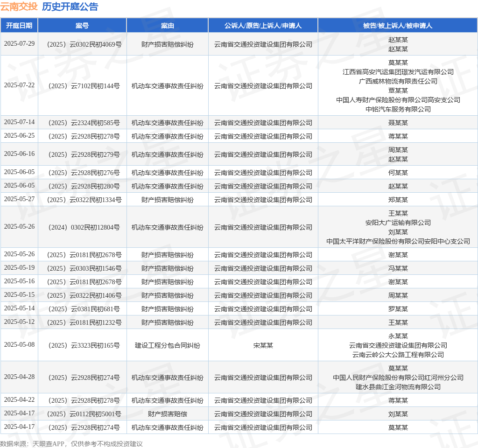The height and width of the screenshot is (448, 478).
Task: Click defendant 永某某
Action: (398, 336)
